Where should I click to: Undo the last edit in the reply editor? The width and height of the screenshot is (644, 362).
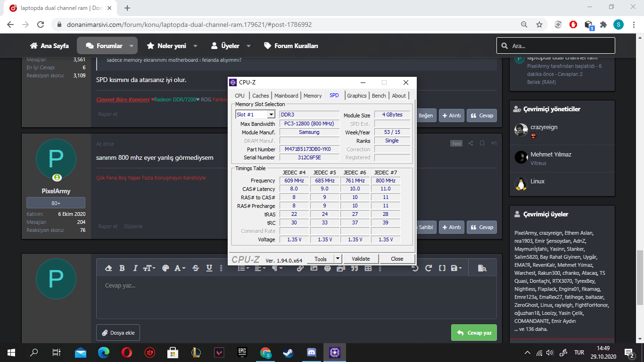click(x=415, y=268)
